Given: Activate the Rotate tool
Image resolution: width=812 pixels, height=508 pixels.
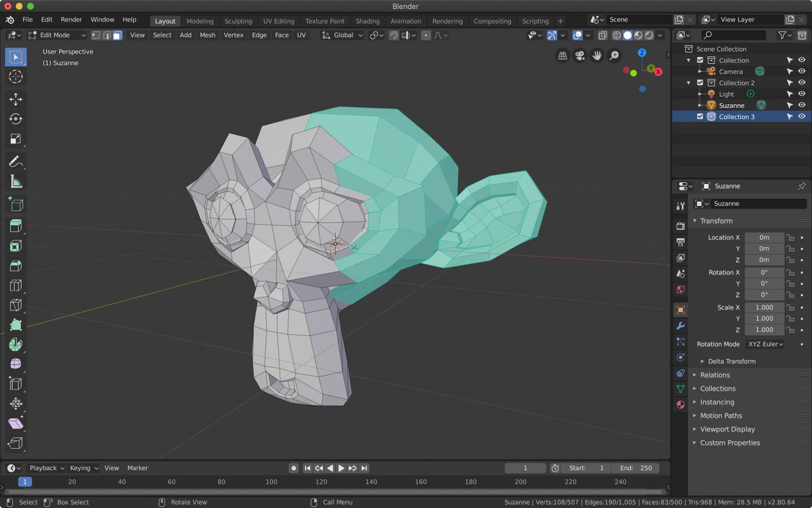Looking at the screenshot, I should pos(16,119).
